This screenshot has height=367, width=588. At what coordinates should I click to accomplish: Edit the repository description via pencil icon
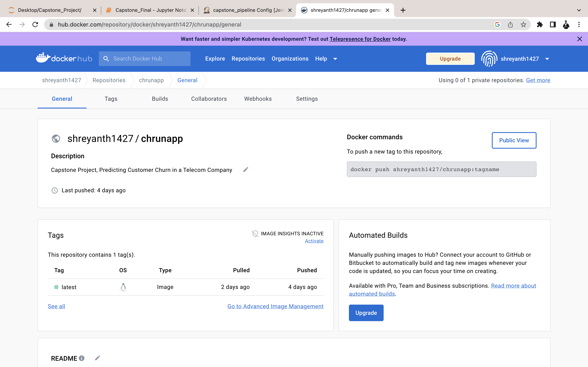click(245, 169)
